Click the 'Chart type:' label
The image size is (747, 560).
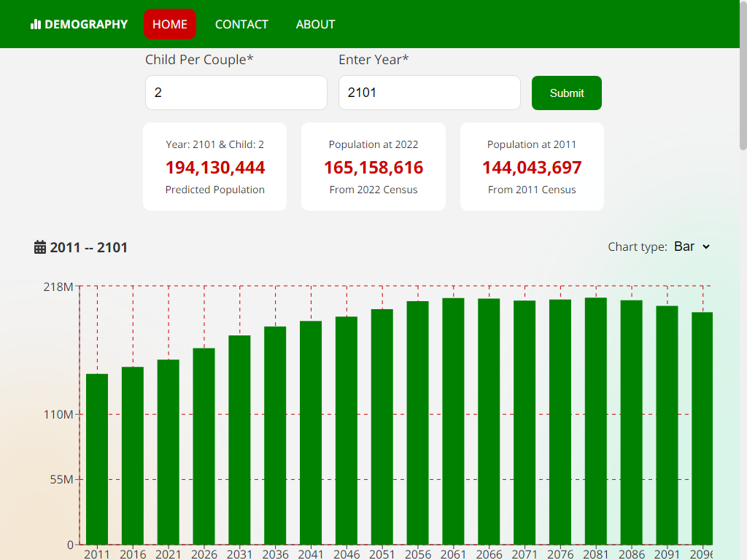click(x=638, y=246)
